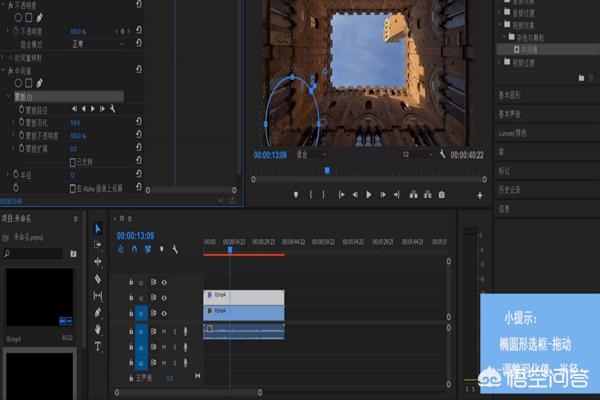The width and height of the screenshot is (600, 400).
Task: Click the Play button in Program Monitor
Action: (369, 194)
